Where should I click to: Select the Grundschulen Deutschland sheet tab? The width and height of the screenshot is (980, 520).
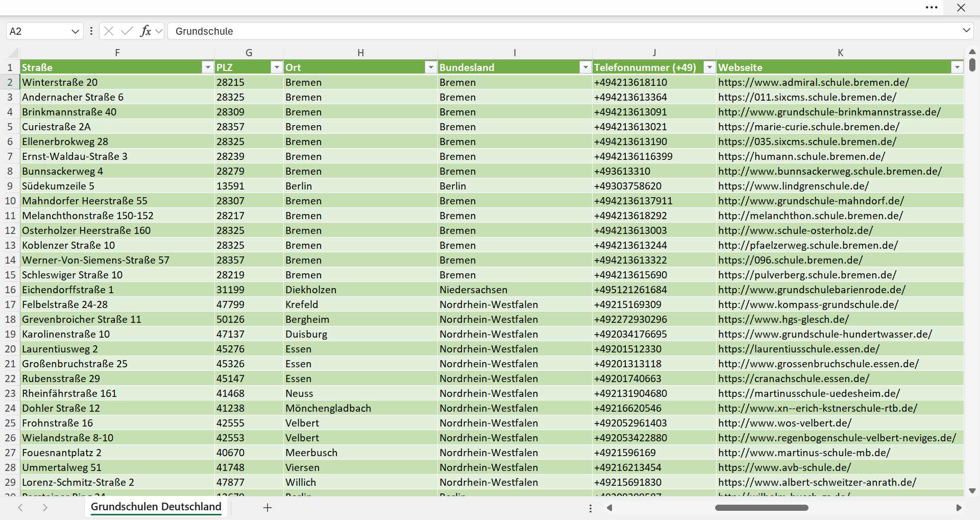[156, 507]
